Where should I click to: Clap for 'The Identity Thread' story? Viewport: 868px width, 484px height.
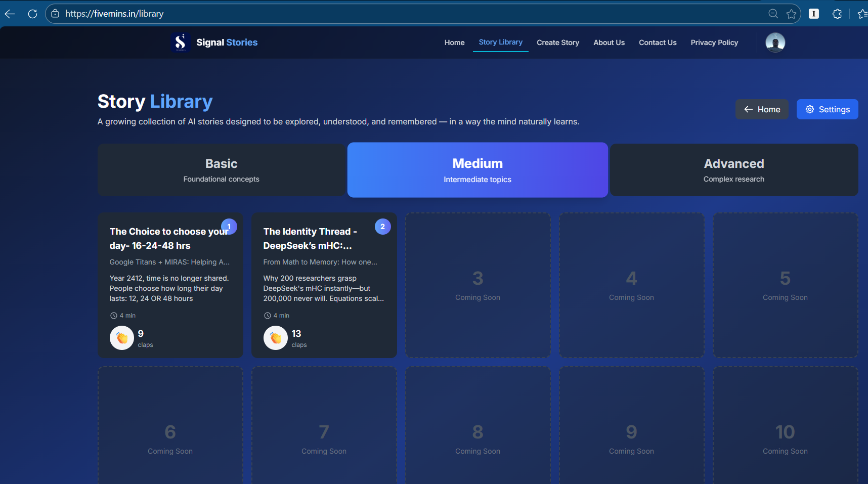(x=276, y=338)
